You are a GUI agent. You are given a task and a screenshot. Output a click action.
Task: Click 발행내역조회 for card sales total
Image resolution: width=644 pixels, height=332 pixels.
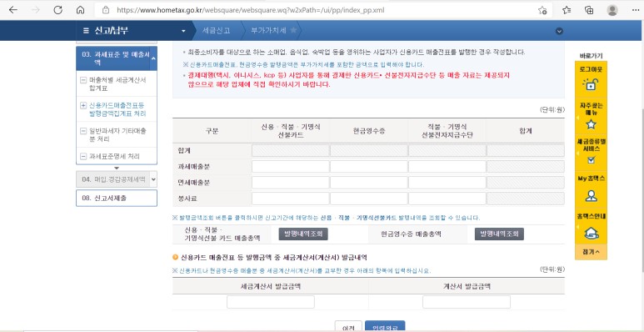click(x=303, y=234)
